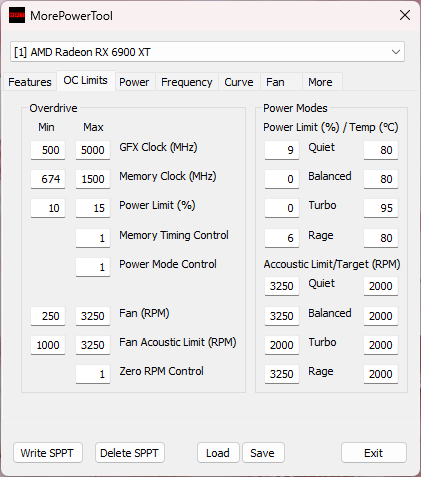The image size is (421, 477).
Task: Open the AMD Radeon RX 6900 XT device dropdown
Action: click(207, 52)
